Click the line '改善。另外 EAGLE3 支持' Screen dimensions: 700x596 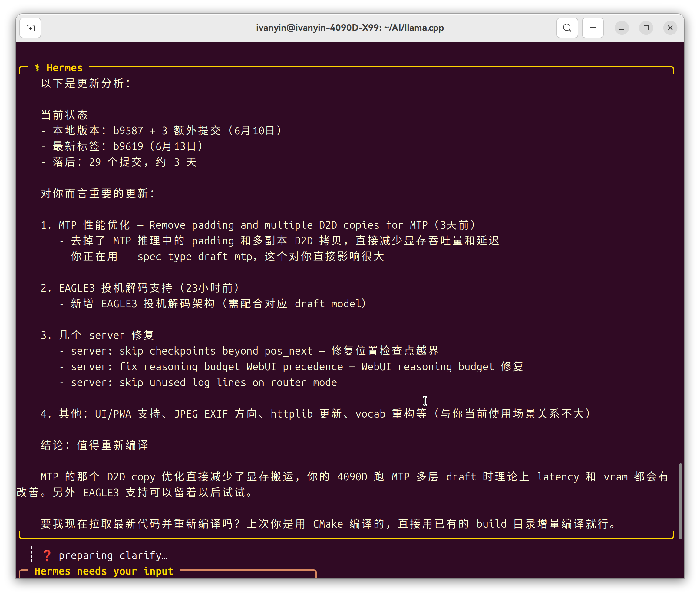[135, 493]
